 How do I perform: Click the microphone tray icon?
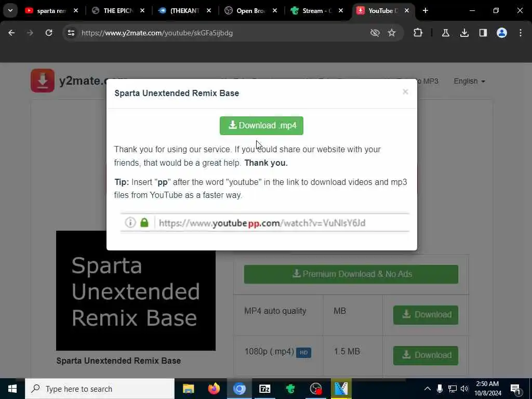tap(440, 389)
